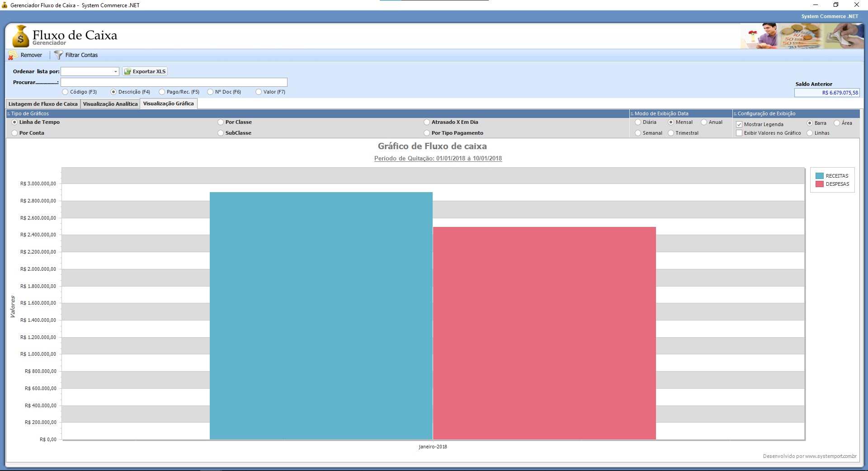Click the Remover icon in toolbar

13,55
